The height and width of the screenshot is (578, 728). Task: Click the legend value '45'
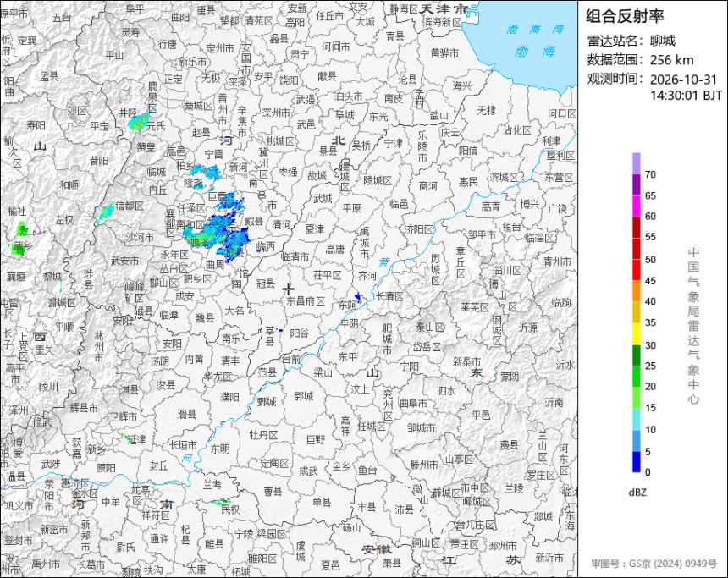pos(650,280)
